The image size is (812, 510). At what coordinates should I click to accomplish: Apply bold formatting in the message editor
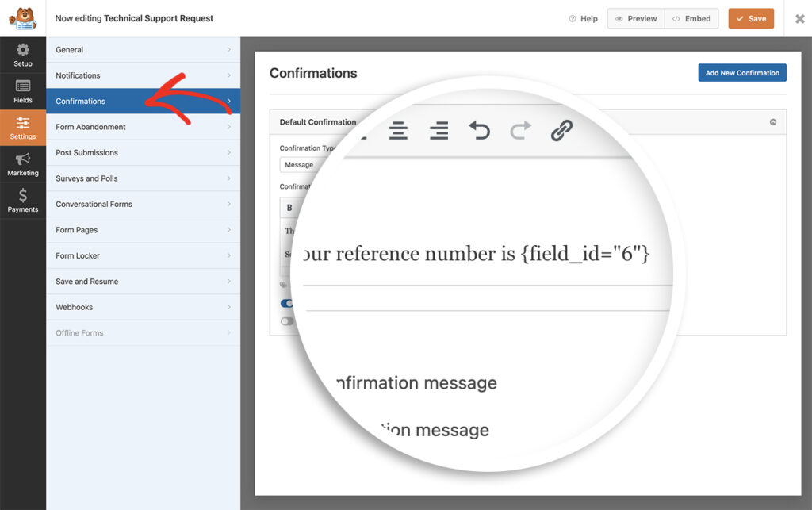click(x=289, y=207)
